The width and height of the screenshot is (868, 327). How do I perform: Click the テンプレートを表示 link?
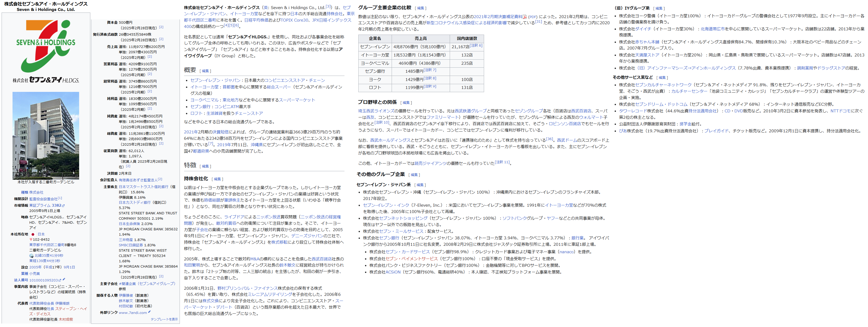[164, 319]
